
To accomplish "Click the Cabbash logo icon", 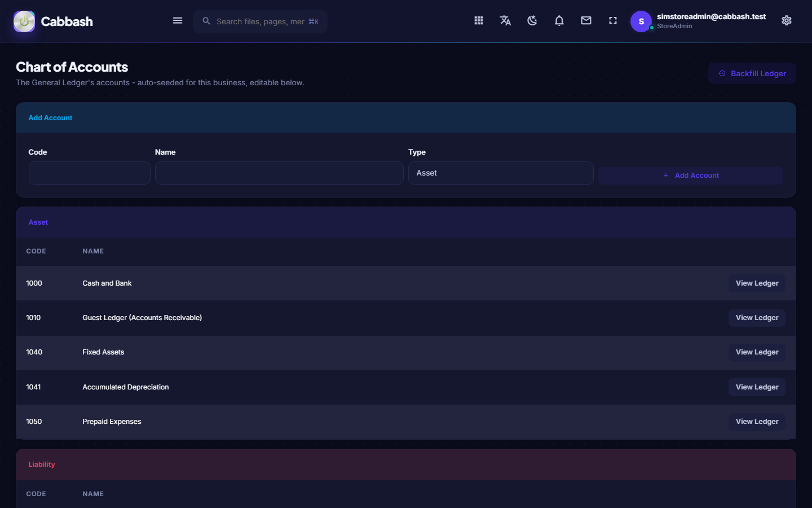I will pos(24,21).
